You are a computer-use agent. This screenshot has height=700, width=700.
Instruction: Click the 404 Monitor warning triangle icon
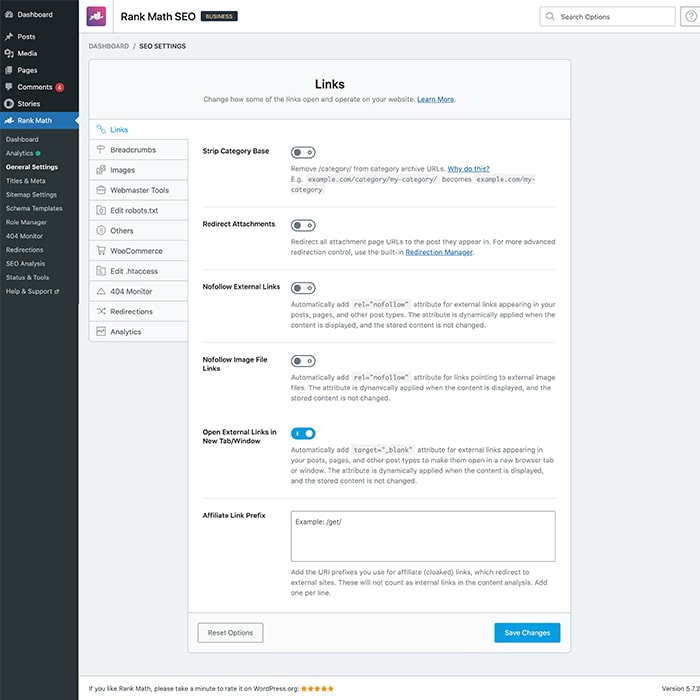[x=101, y=291]
